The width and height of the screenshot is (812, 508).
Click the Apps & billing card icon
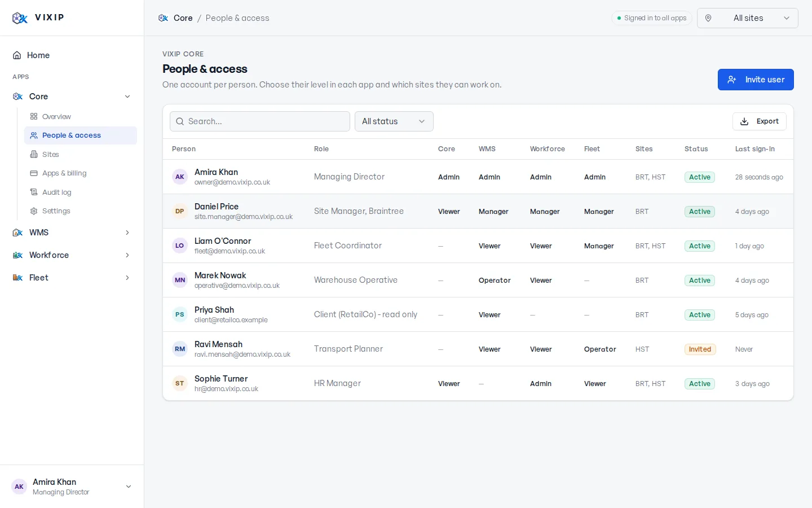34,173
